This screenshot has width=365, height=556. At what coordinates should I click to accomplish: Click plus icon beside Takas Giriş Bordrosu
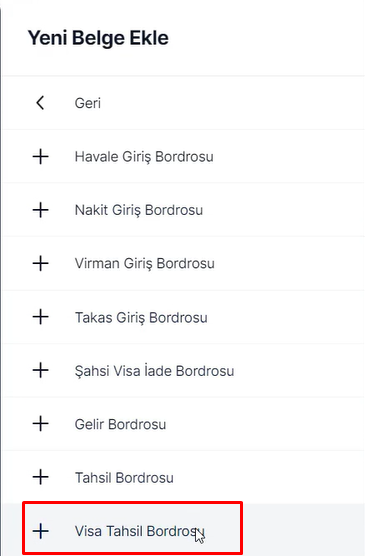[x=40, y=317]
